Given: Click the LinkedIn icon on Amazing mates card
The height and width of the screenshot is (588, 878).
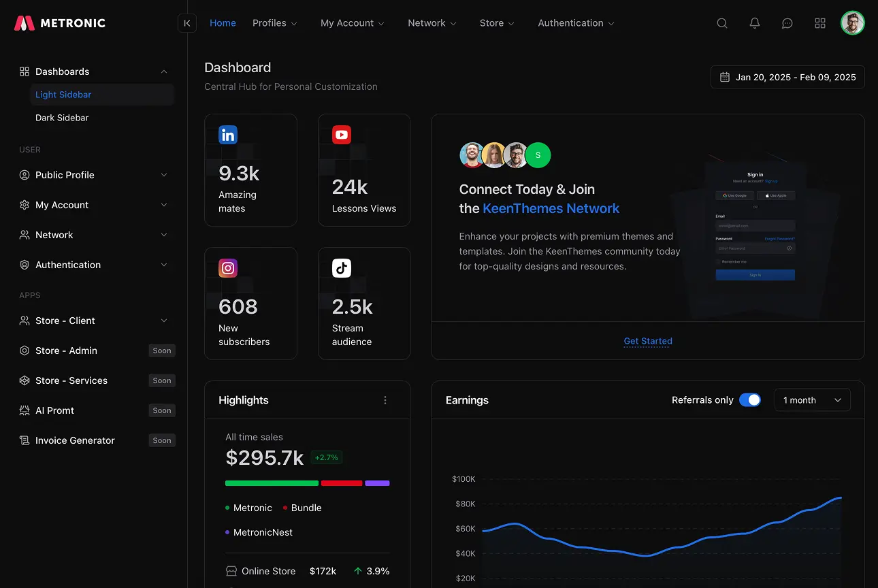Looking at the screenshot, I should tap(228, 135).
